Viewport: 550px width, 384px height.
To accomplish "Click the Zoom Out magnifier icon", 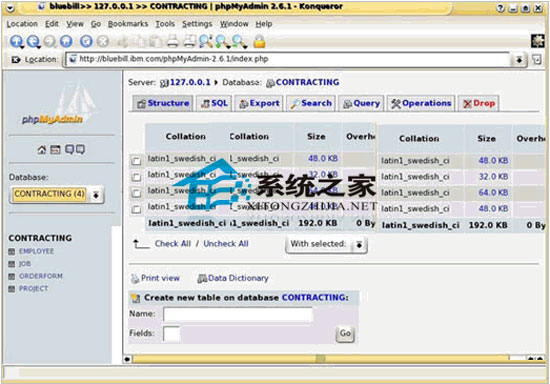I will pos(239,41).
